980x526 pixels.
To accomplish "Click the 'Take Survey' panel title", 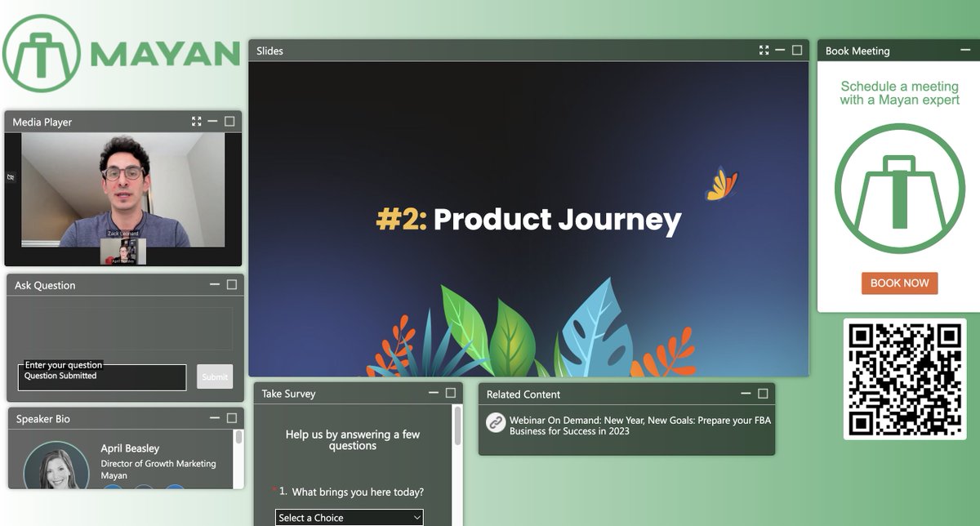I will coord(288,394).
